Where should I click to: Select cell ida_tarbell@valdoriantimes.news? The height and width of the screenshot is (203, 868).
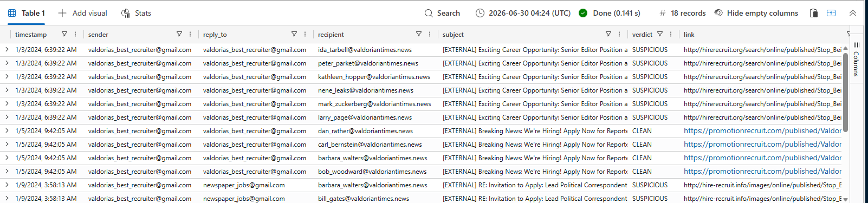tap(365, 49)
